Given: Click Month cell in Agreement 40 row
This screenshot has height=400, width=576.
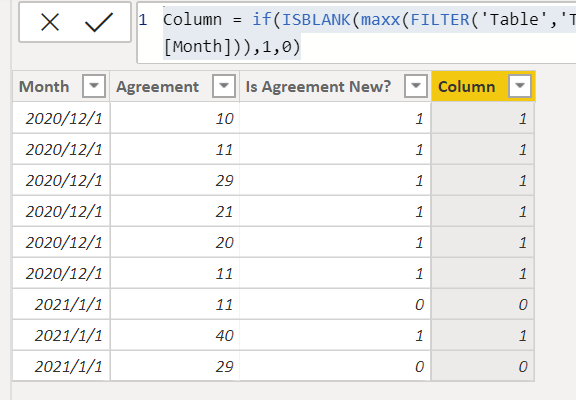Looking at the screenshot, I should [61, 335].
